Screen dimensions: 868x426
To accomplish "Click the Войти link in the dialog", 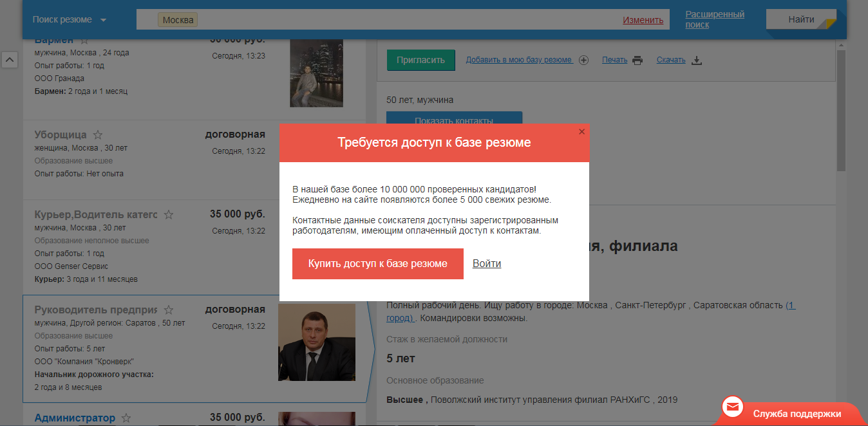I will (486, 263).
